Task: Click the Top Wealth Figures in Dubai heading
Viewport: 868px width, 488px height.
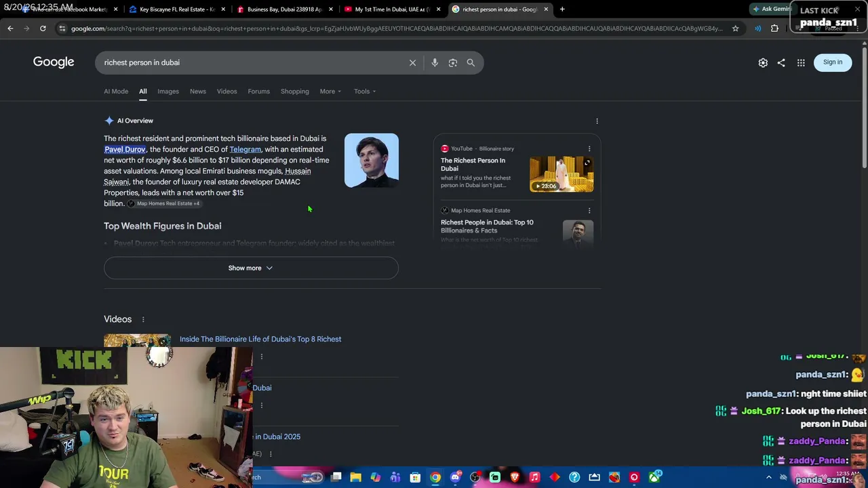Action: click(163, 226)
